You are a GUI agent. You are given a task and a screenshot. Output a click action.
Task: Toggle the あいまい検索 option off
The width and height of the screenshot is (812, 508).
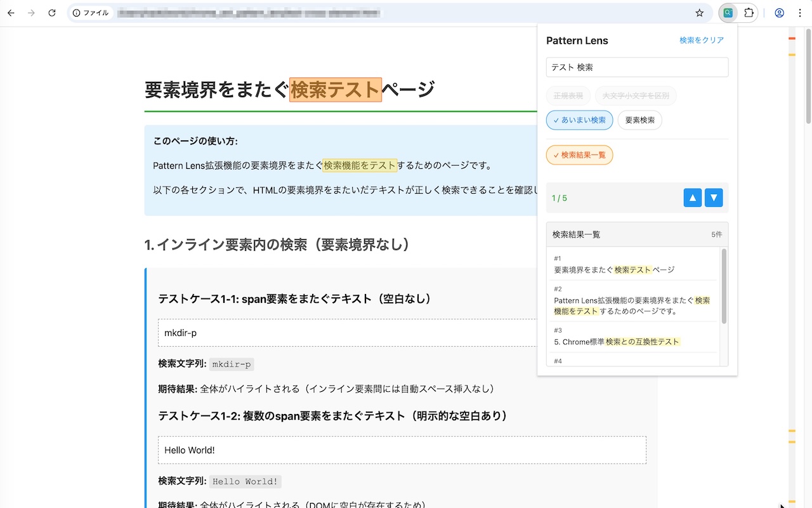click(x=579, y=120)
